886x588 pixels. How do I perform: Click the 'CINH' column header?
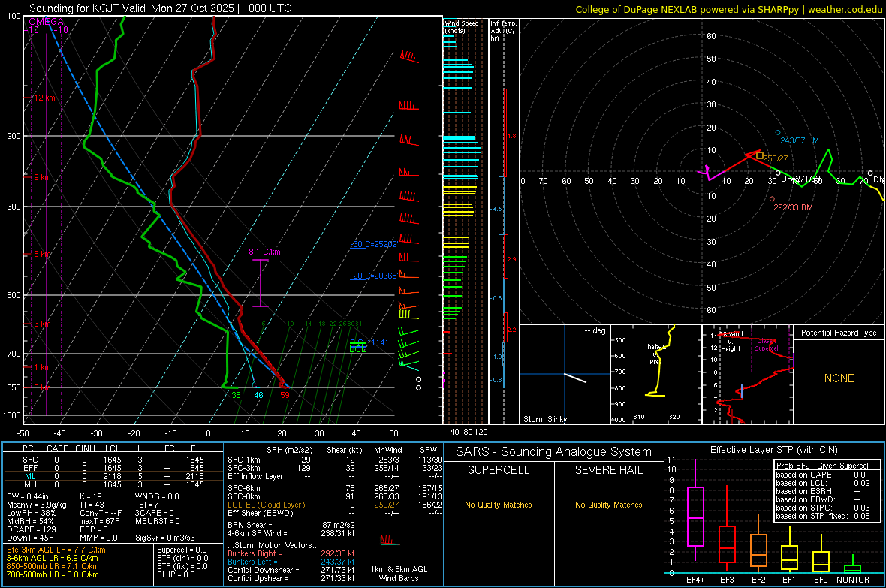(x=85, y=448)
